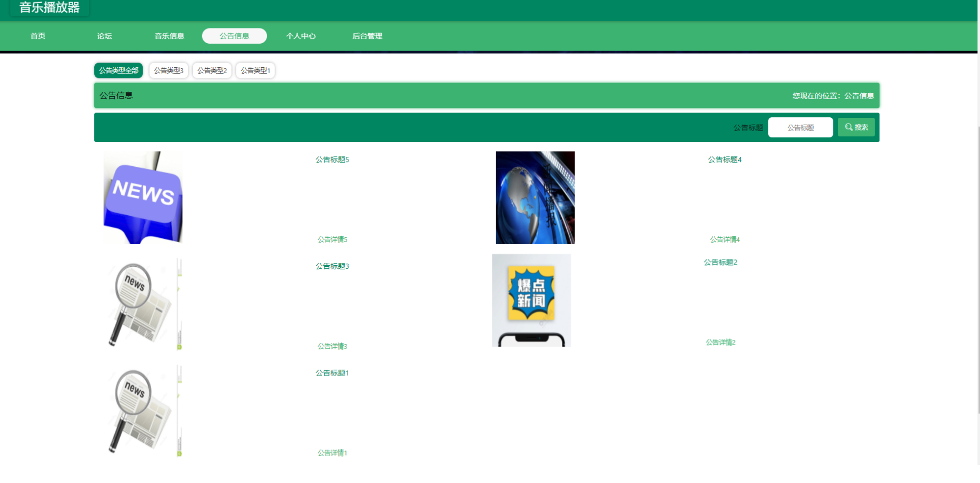Image resolution: width=980 pixels, height=483 pixels.
Task: Filter by 公告类型全部
Action: (118, 69)
